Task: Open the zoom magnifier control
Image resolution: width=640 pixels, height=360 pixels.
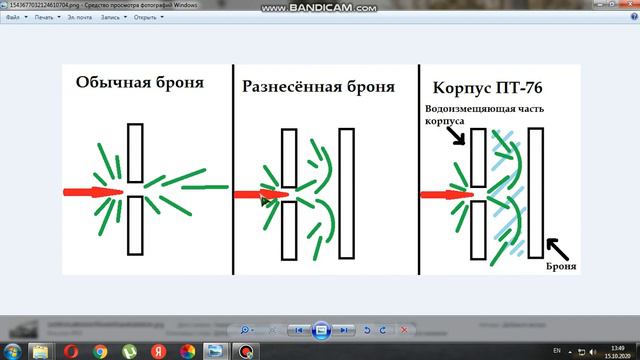Action: [x=247, y=330]
